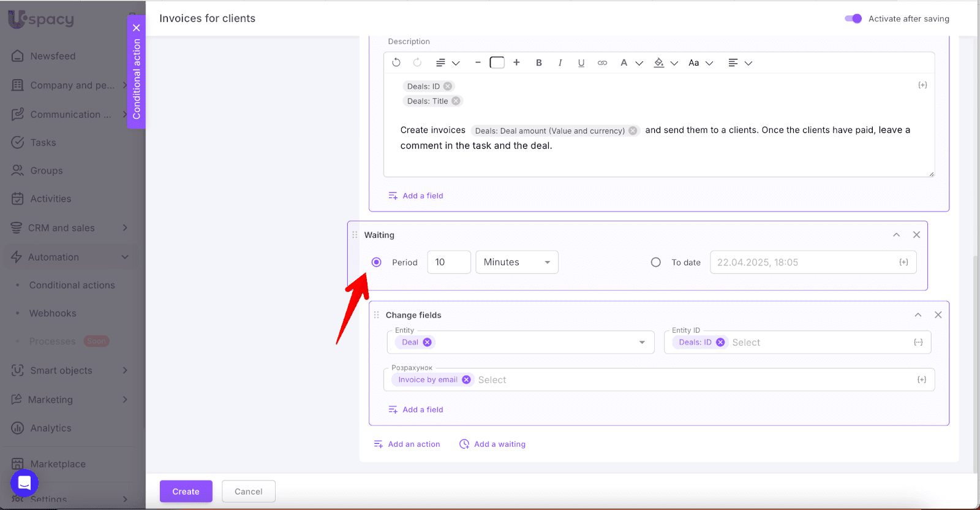980x510 pixels.
Task: Open the chat support bubble icon
Action: click(24, 483)
